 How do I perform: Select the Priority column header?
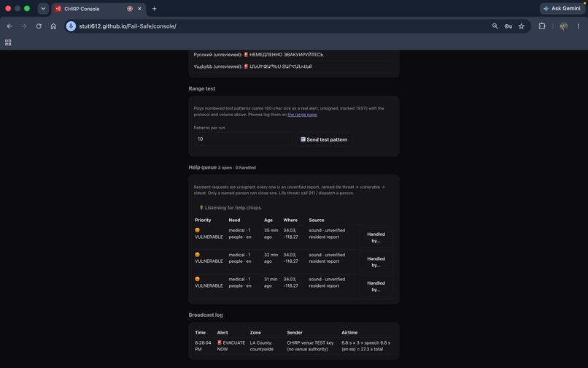point(203,220)
